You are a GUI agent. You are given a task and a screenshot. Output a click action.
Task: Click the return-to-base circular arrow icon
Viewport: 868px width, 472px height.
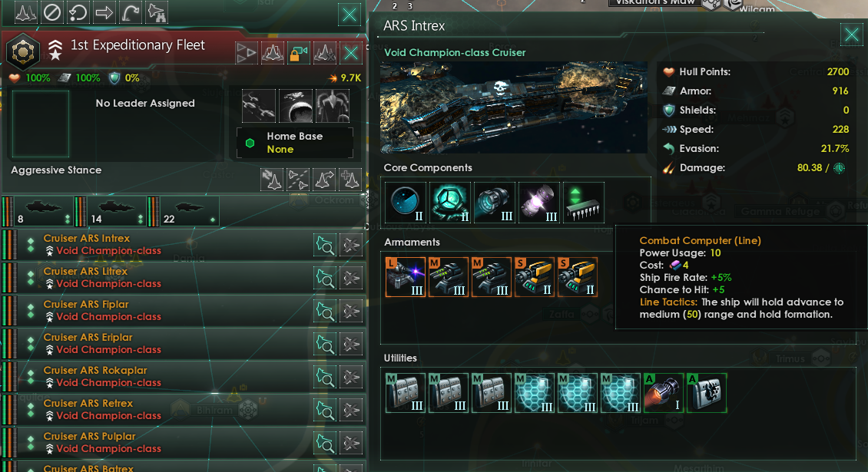78,12
